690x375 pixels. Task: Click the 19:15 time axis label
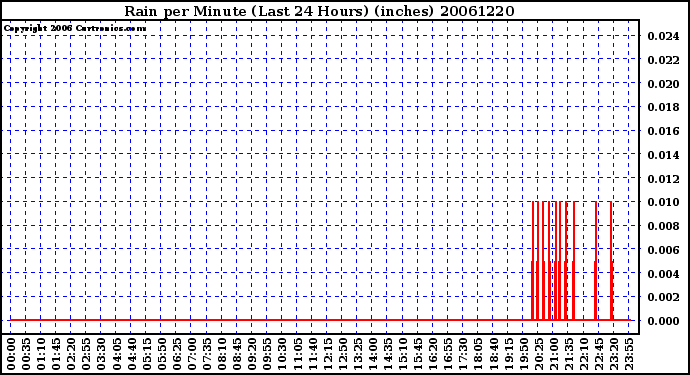(x=508, y=354)
